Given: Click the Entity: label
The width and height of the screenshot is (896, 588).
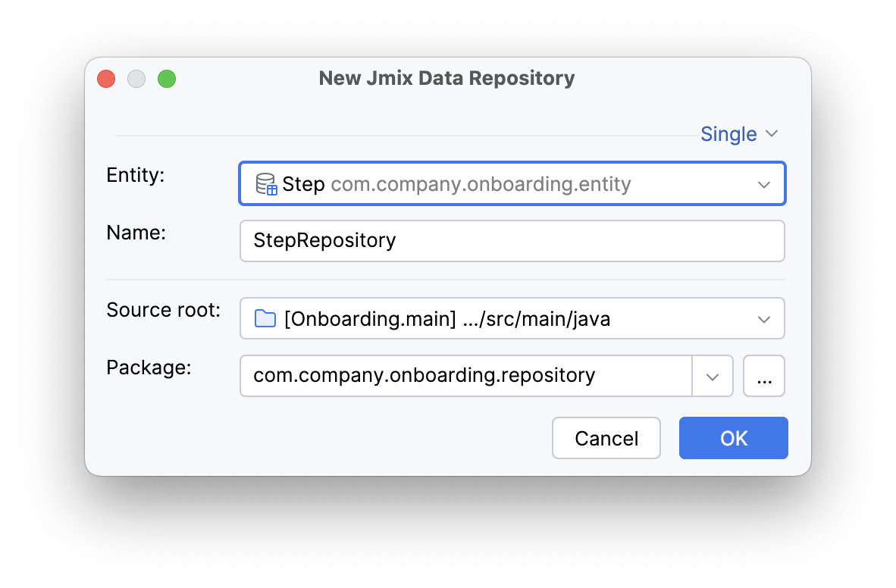Looking at the screenshot, I should point(136,174).
